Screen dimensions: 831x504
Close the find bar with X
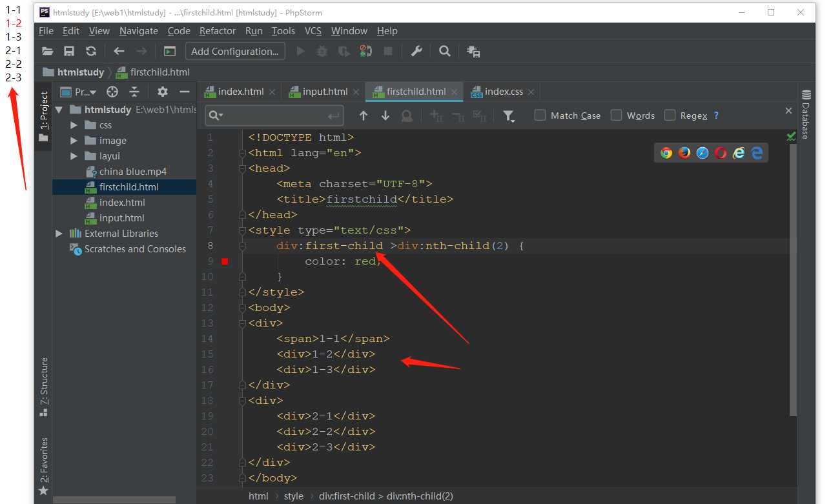(788, 111)
